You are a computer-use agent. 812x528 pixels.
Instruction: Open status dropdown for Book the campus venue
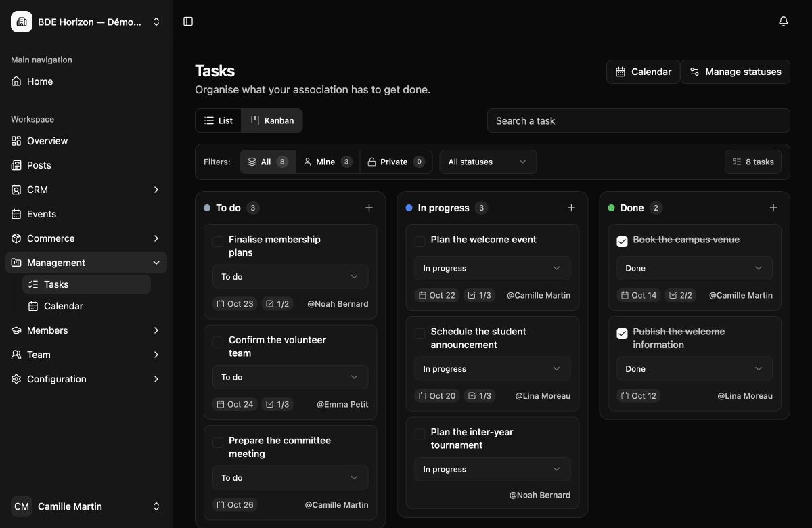click(694, 268)
